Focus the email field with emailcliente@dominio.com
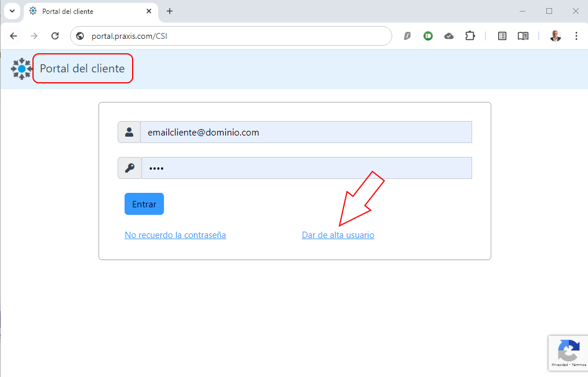The height and width of the screenshot is (377, 588). coord(306,132)
